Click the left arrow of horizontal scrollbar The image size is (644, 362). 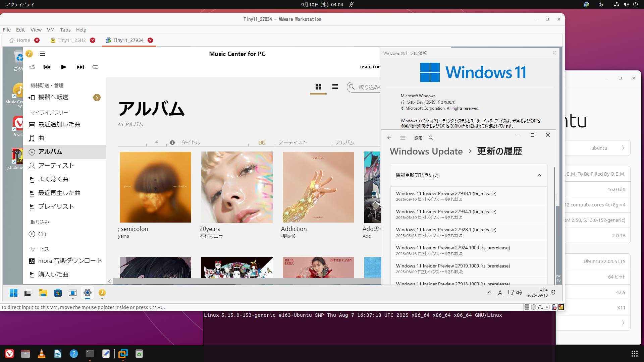110,281
